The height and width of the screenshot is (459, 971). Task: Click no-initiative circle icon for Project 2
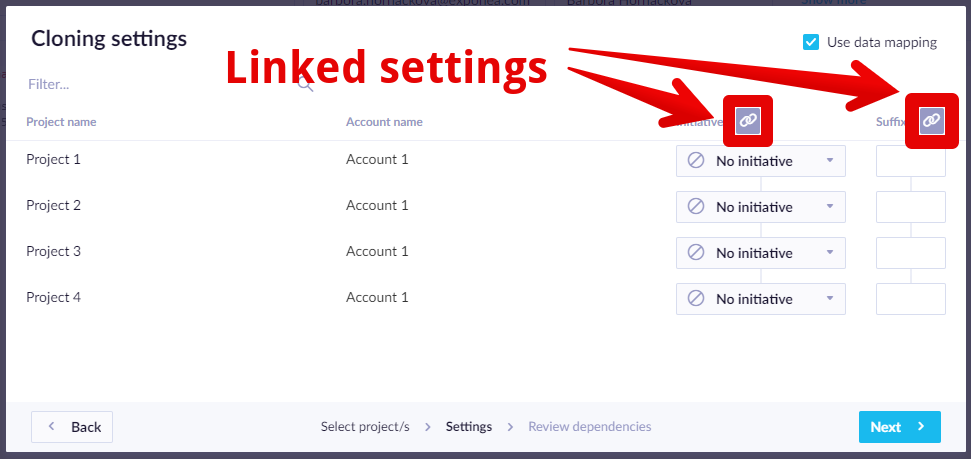pyautogui.click(x=696, y=206)
